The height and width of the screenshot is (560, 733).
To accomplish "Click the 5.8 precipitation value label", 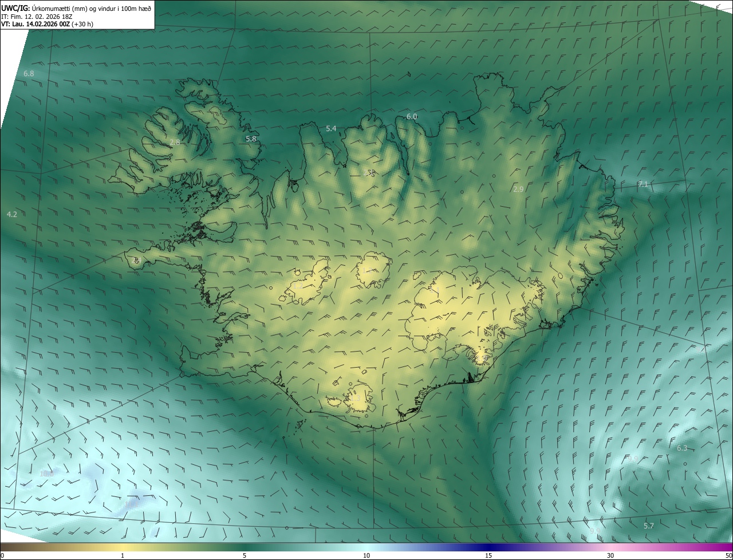I will [251, 139].
